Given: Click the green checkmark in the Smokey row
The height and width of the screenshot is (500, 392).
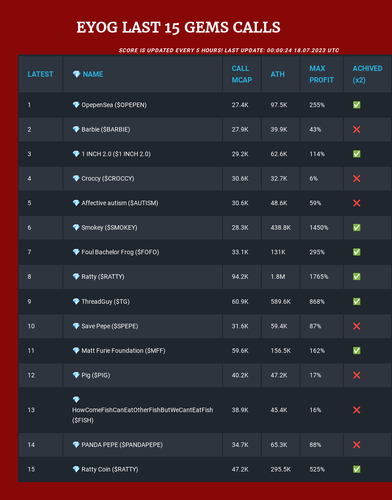Looking at the screenshot, I should [357, 228].
